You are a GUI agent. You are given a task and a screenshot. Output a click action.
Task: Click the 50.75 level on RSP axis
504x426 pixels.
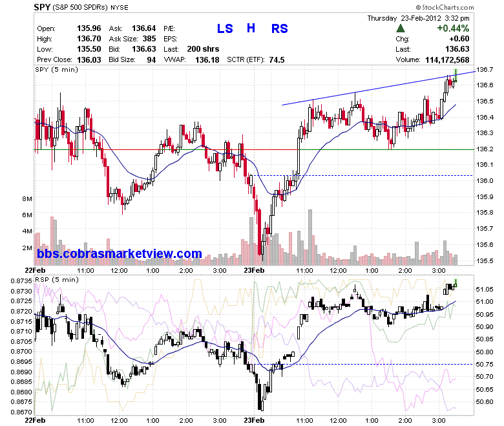(x=485, y=365)
